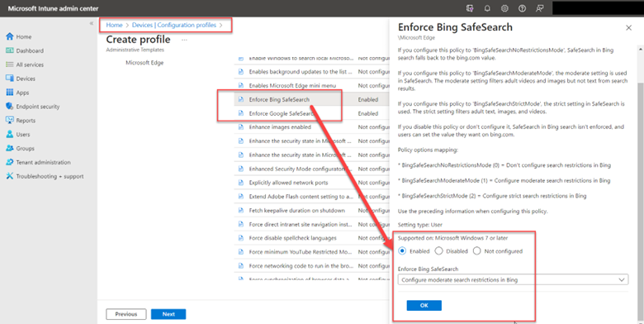Open Fetch keepalive duration on shutdown setting
Image resolution: width=644 pixels, height=324 pixels.
click(296, 211)
